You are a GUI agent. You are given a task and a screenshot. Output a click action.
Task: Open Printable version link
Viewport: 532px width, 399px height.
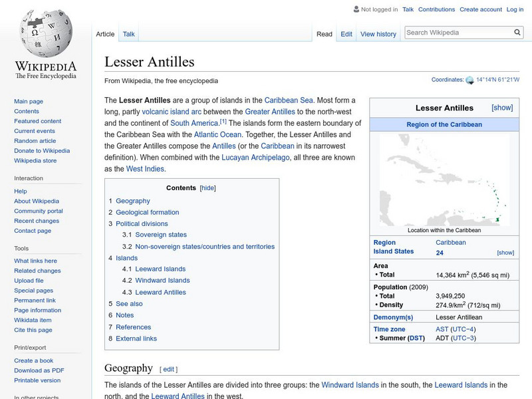click(x=37, y=380)
